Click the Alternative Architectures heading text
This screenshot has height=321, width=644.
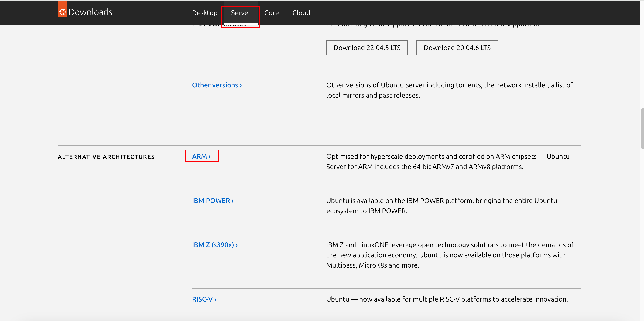pyautogui.click(x=106, y=157)
